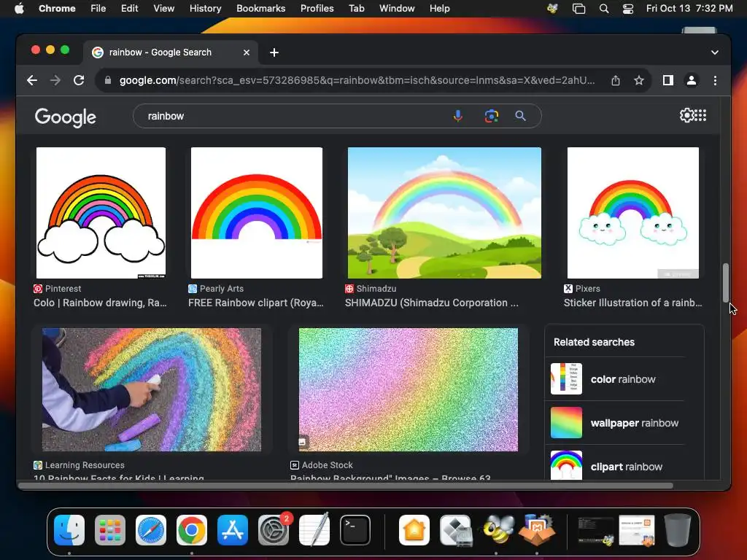
Task: Click the bee icon in the menu bar
Action: [x=553, y=8]
